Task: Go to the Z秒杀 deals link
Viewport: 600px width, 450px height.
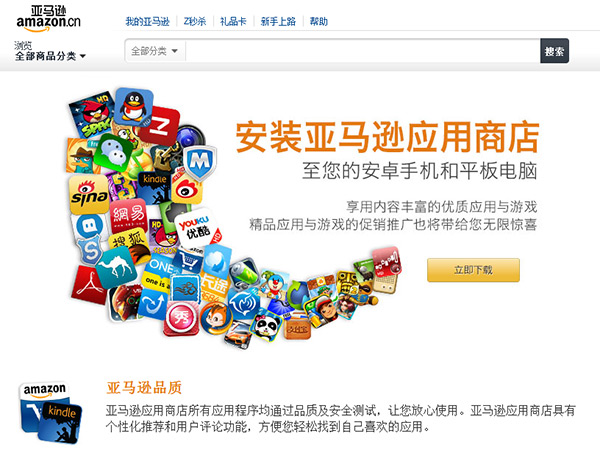Action: point(195,21)
